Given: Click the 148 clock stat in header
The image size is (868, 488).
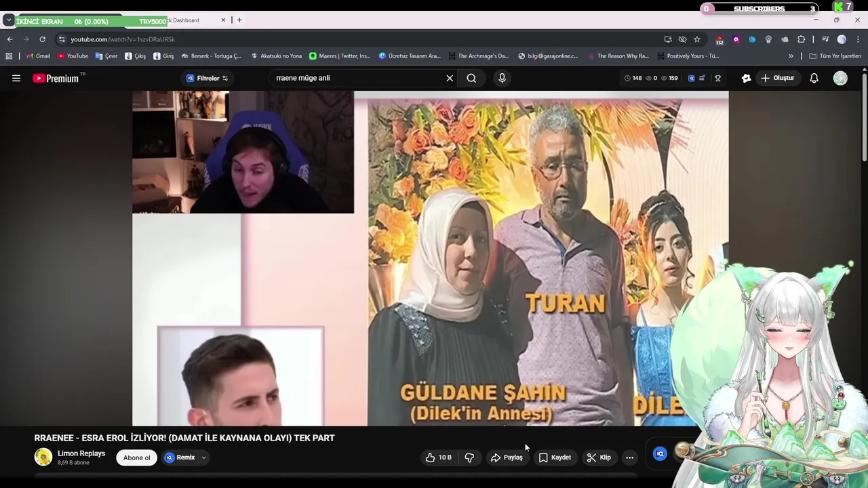Looking at the screenshot, I should (x=633, y=78).
